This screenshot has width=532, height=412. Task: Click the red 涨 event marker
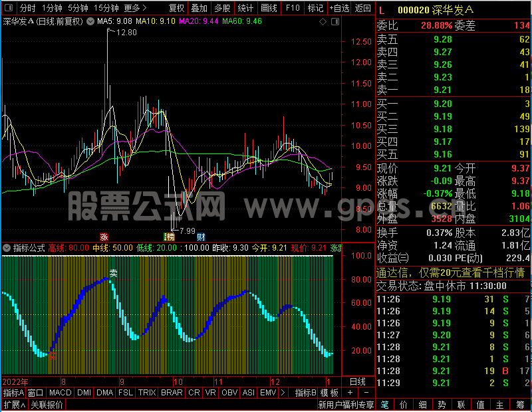tap(104, 237)
